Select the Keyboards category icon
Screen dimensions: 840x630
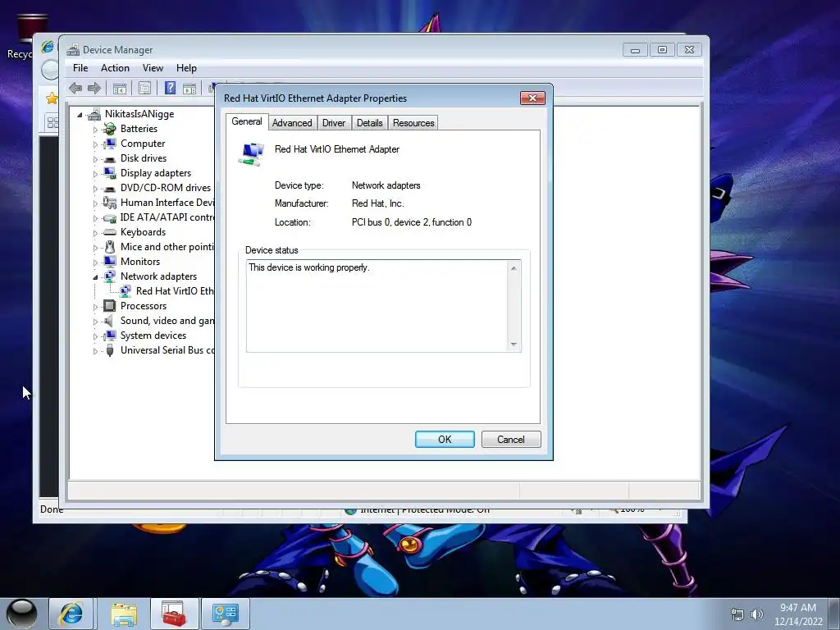[109, 232]
